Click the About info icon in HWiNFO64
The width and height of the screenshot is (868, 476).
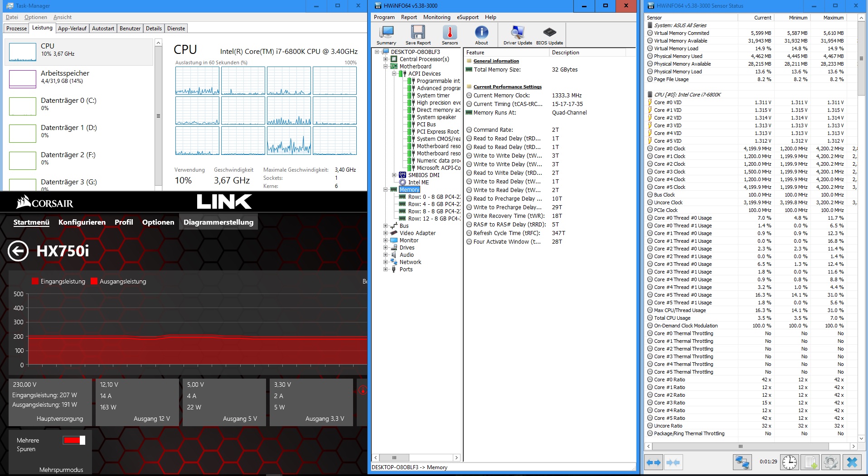(x=481, y=35)
